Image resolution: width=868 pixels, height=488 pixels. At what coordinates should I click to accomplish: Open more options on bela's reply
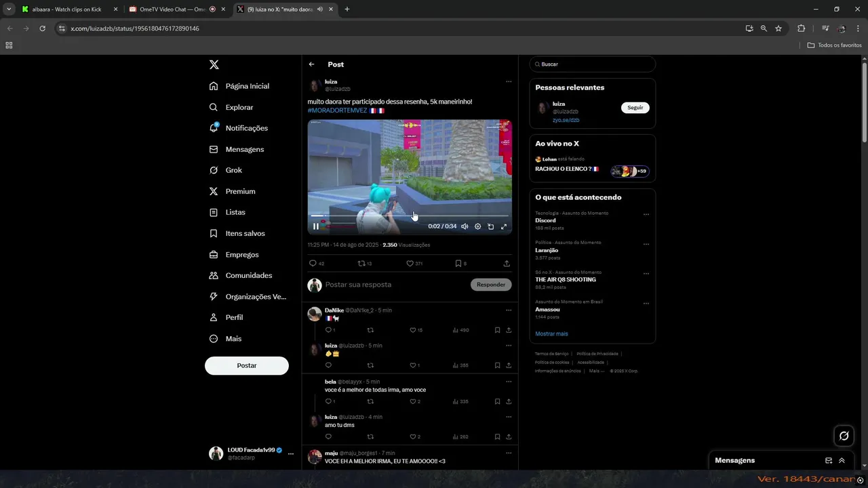508,382
